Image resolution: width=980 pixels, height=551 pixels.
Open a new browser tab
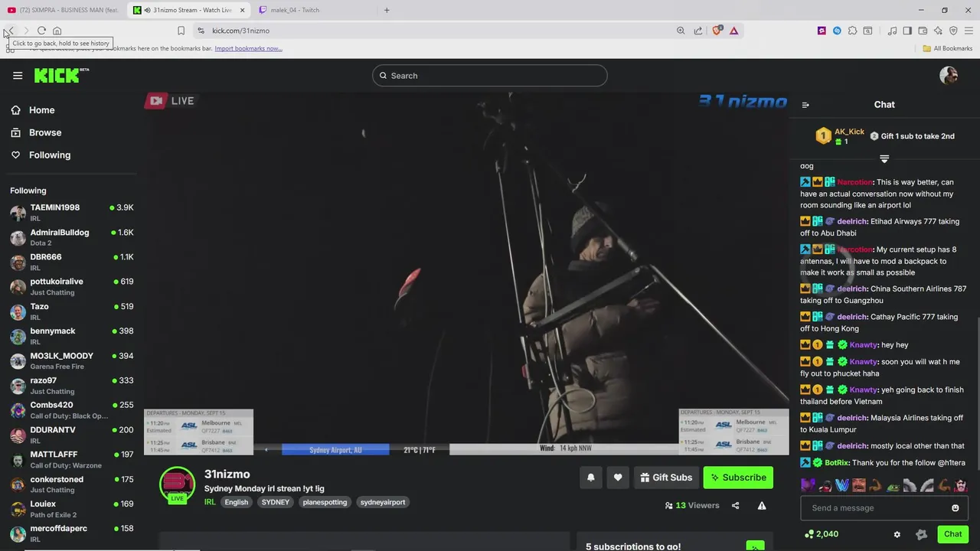pyautogui.click(x=387, y=10)
